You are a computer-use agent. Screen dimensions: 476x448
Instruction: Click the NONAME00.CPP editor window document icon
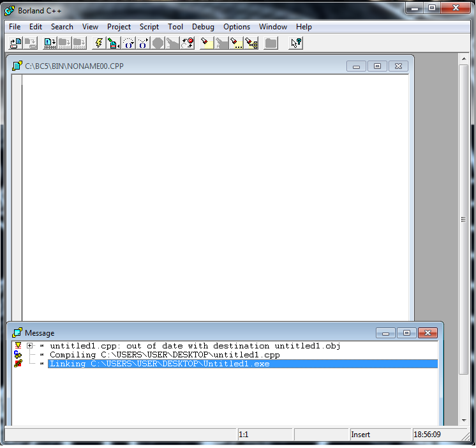(17, 66)
